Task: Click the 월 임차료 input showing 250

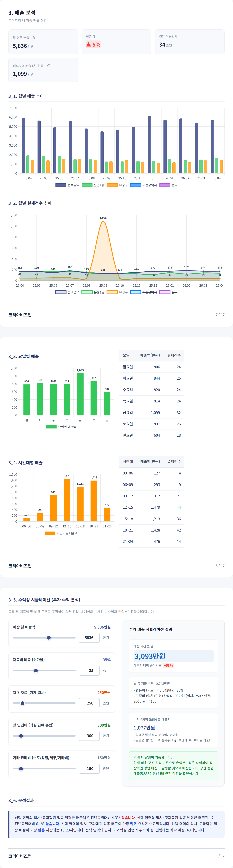Action: [x=89, y=703]
